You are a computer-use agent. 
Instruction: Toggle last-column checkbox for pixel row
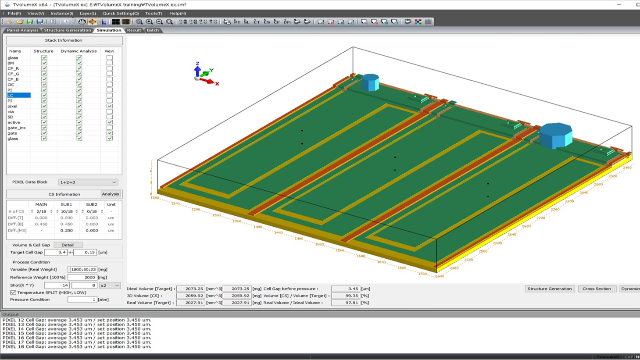pos(109,106)
